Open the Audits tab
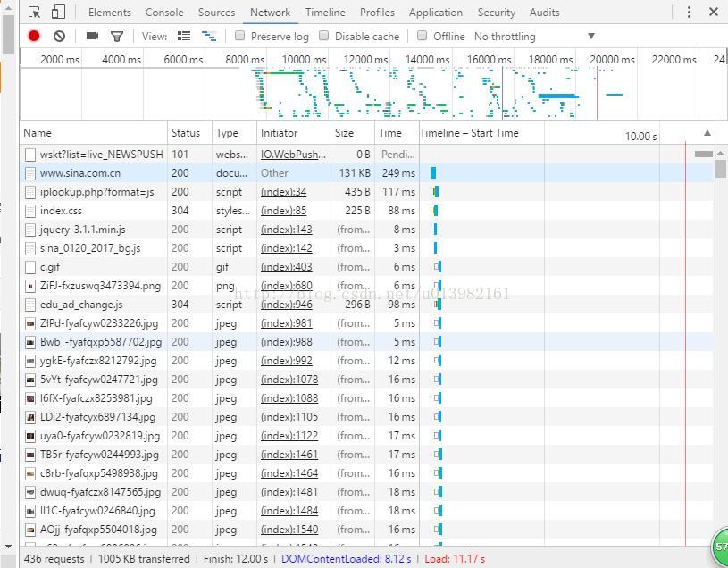The height and width of the screenshot is (568, 728). click(x=545, y=13)
